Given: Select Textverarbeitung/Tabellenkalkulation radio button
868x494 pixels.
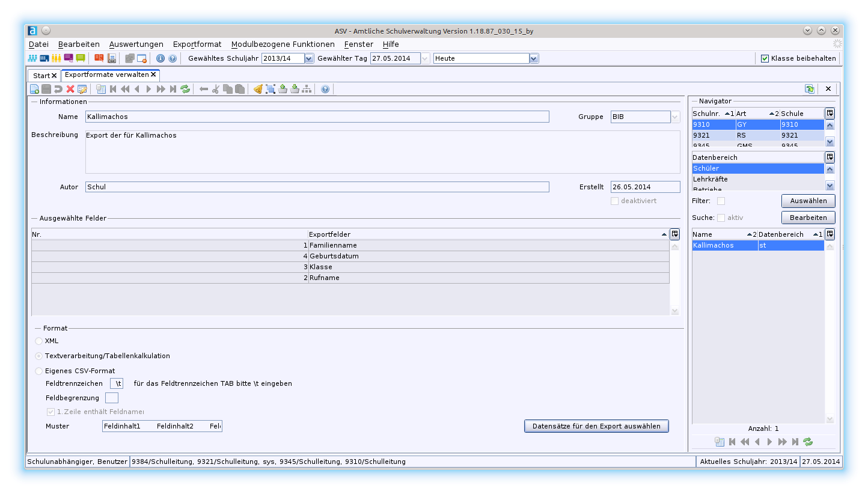Looking at the screenshot, I should 39,356.
